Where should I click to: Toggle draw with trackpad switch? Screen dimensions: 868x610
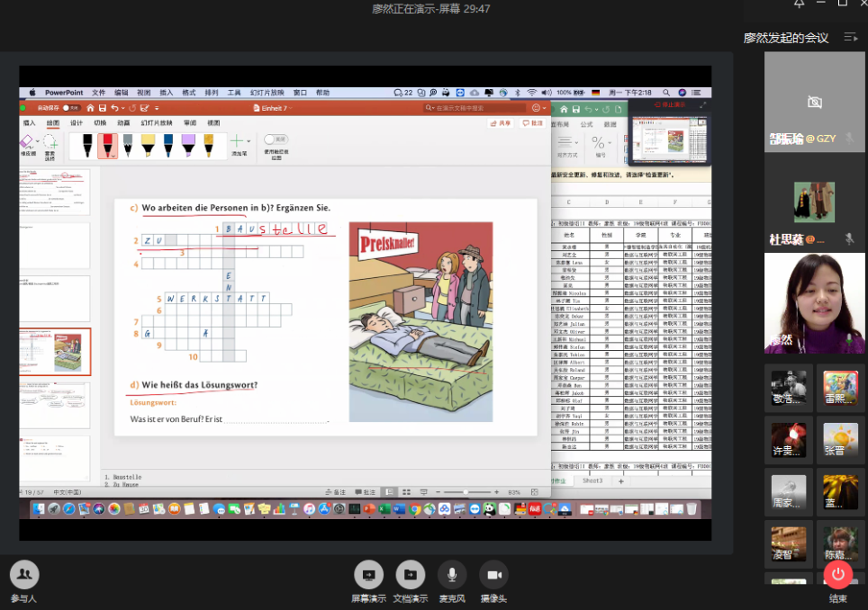276,139
